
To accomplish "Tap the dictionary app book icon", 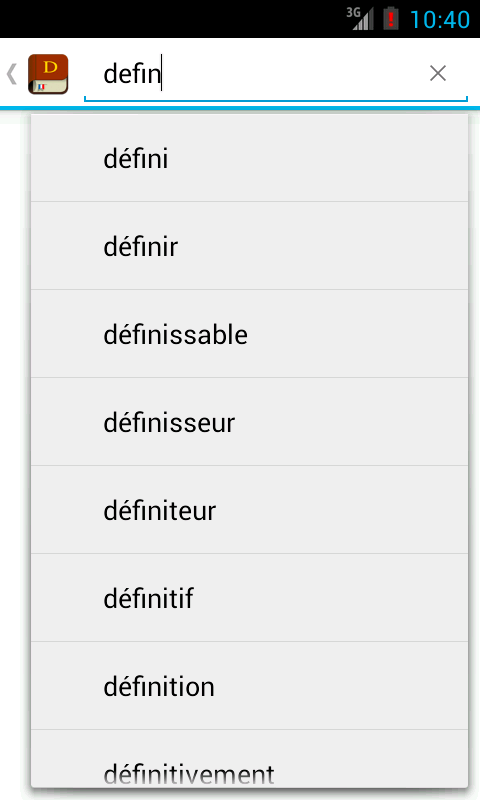I will pyautogui.click(x=48, y=74).
